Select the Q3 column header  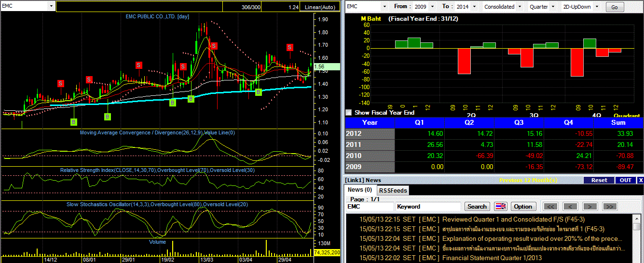519,122
